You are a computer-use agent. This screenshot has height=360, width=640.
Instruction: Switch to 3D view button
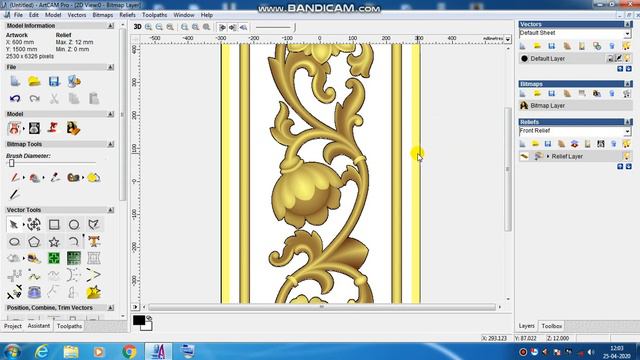tap(138, 27)
